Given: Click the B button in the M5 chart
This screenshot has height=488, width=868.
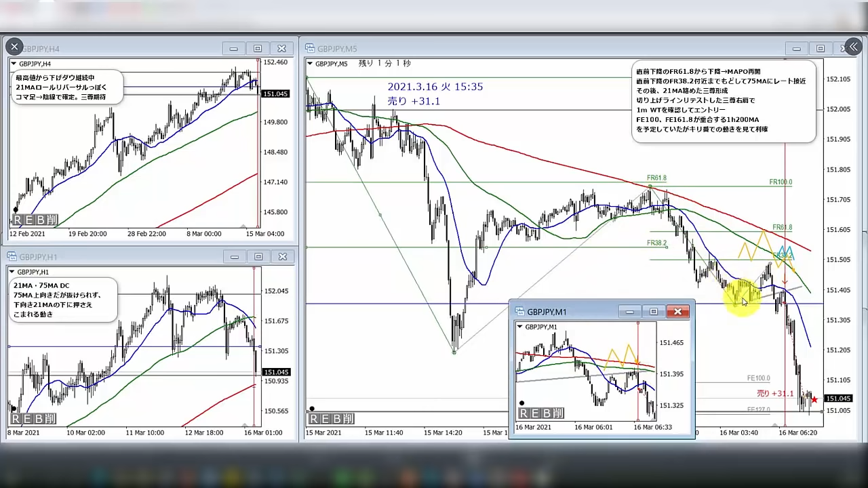Looking at the screenshot, I should coord(336,419).
